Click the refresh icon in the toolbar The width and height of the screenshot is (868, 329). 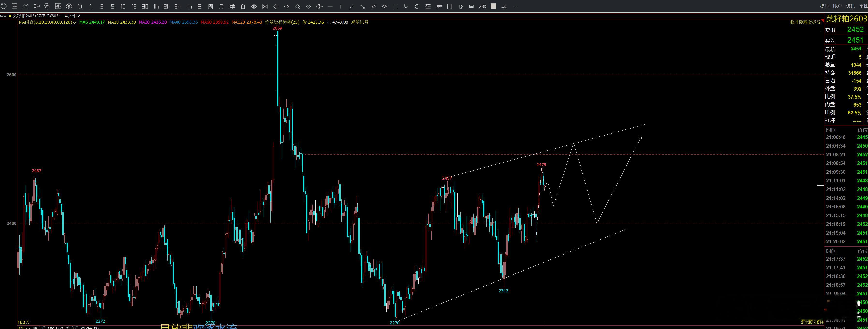[x=4, y=6]
